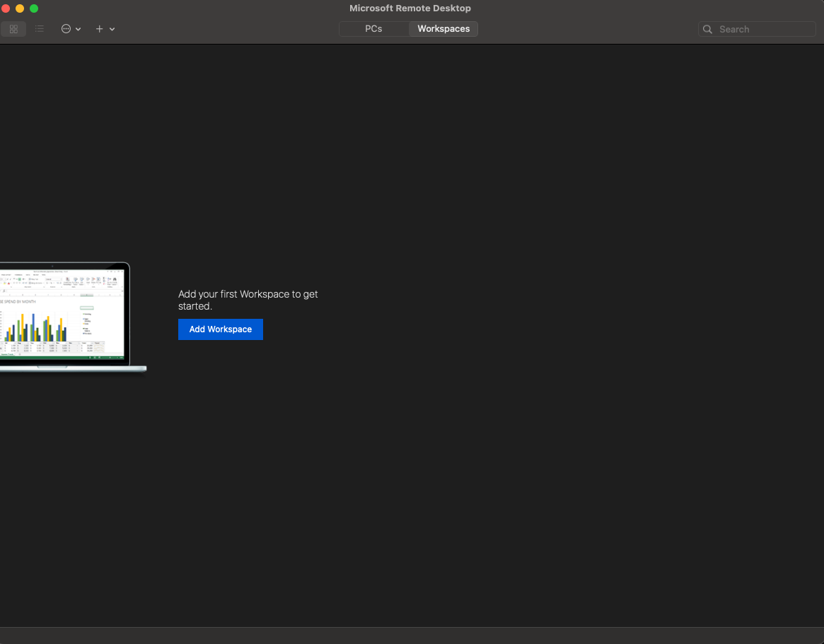The image size is (824, 644).
Task: Click inside the Search field
Action: (757, 29)
